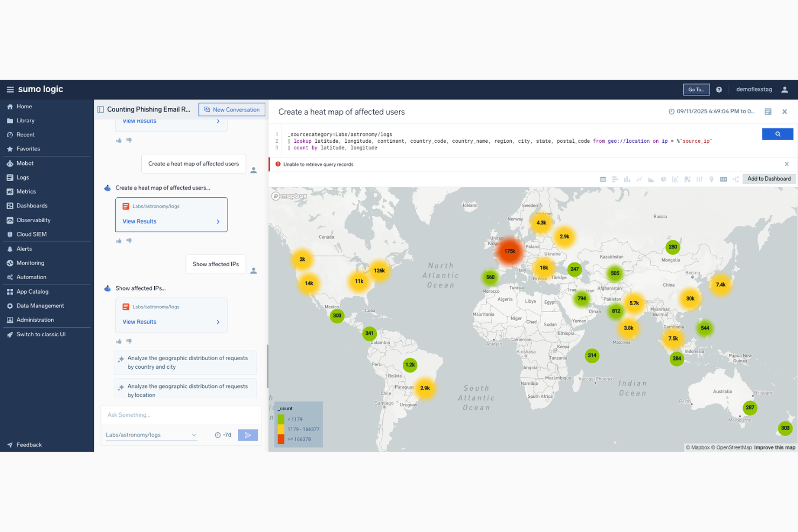Open Cloud SIEM in the sidebar
This screenshot has height=532, width=798.
[x=31, y=234]
